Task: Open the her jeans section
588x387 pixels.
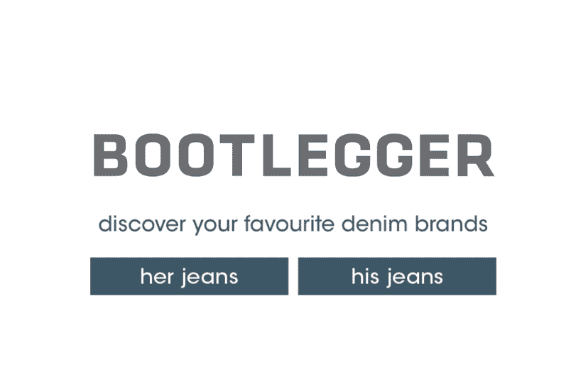Action: (x=189, y=276)
